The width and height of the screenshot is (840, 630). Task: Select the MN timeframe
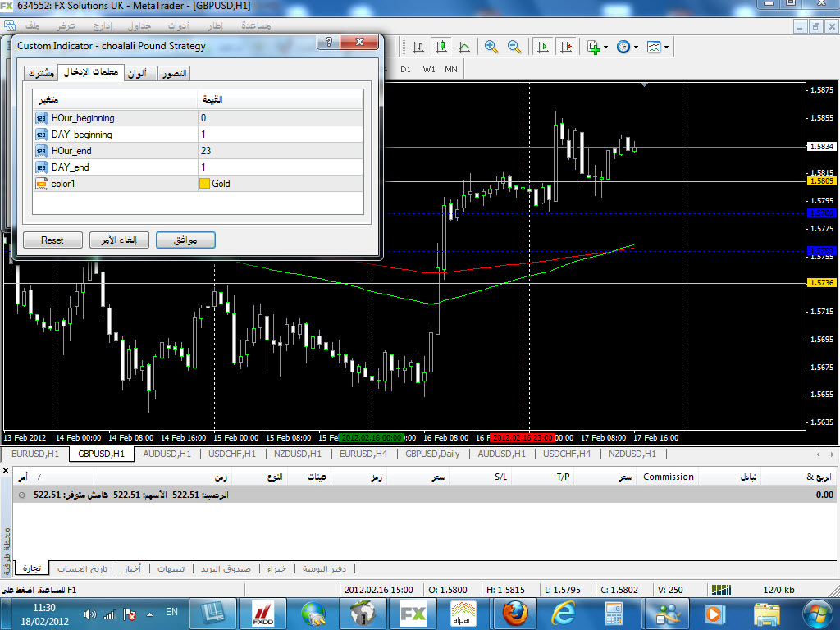tap(451, 69)
